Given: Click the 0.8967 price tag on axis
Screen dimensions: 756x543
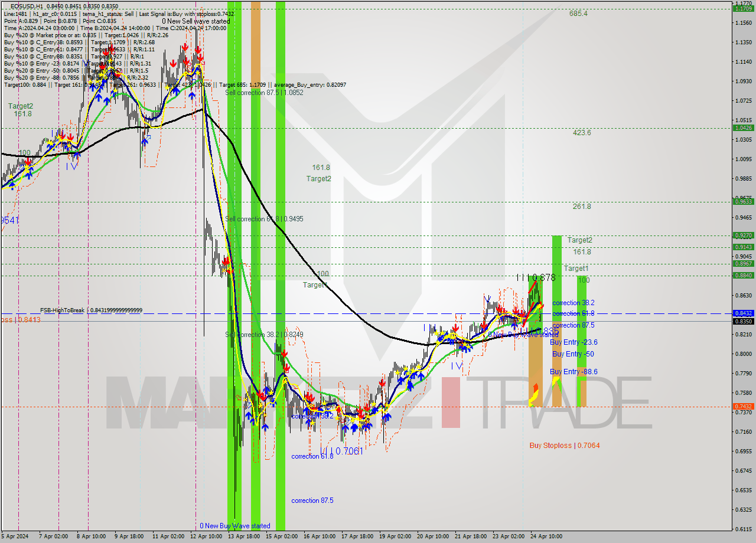Looking at the screenshot, I should [743, 263].
